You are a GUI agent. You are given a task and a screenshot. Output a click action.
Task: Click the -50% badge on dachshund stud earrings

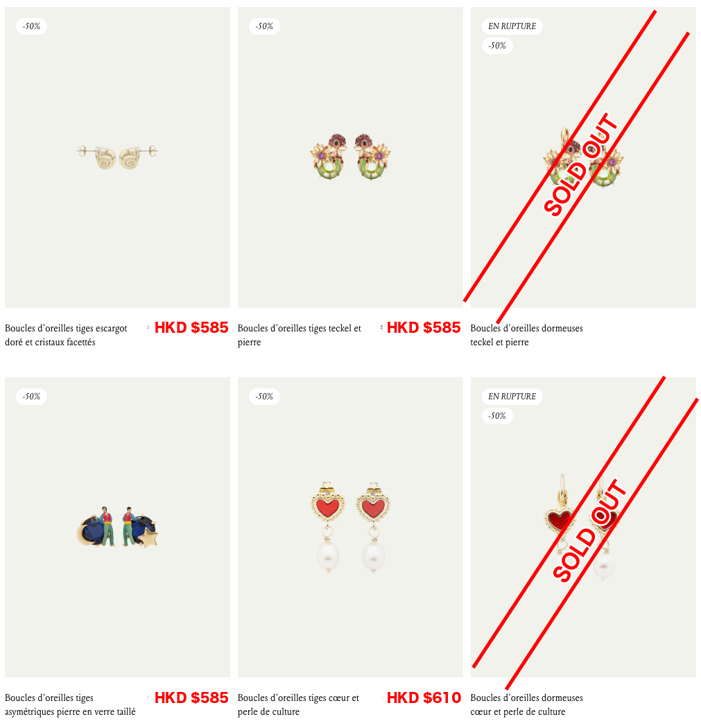tap(264, 26)
